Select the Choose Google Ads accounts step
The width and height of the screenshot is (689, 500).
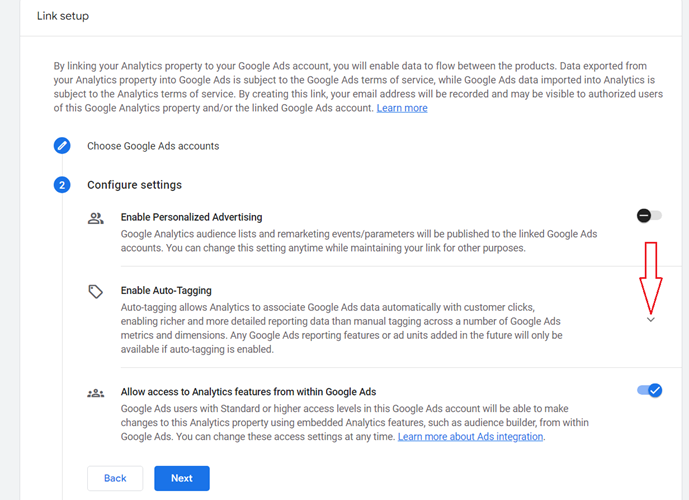153,146
